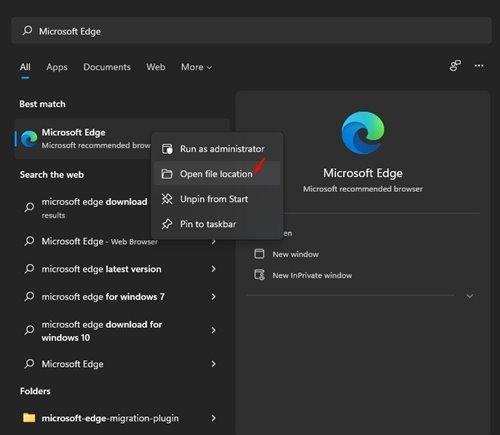Click the Run as administrator shield icon
The height and width of the screenshot is (435, 500).
pyautogui.click(x=167, y=149)
